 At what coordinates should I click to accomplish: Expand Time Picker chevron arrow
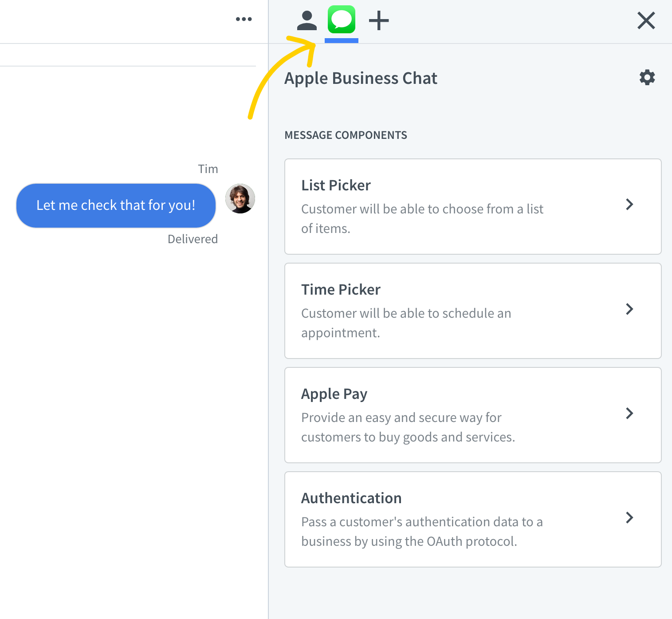click(x=629, y=309)
